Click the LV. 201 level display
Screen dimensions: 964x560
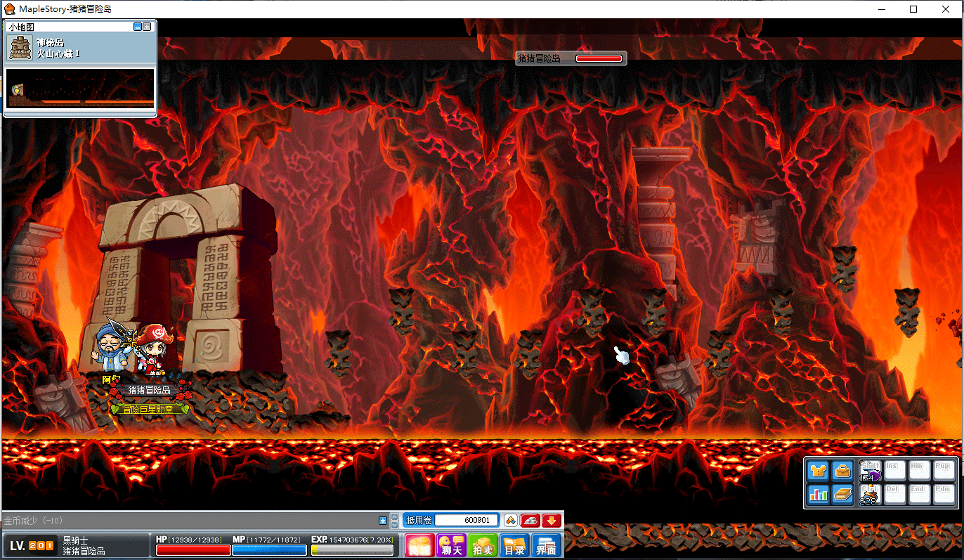point(30,546)
